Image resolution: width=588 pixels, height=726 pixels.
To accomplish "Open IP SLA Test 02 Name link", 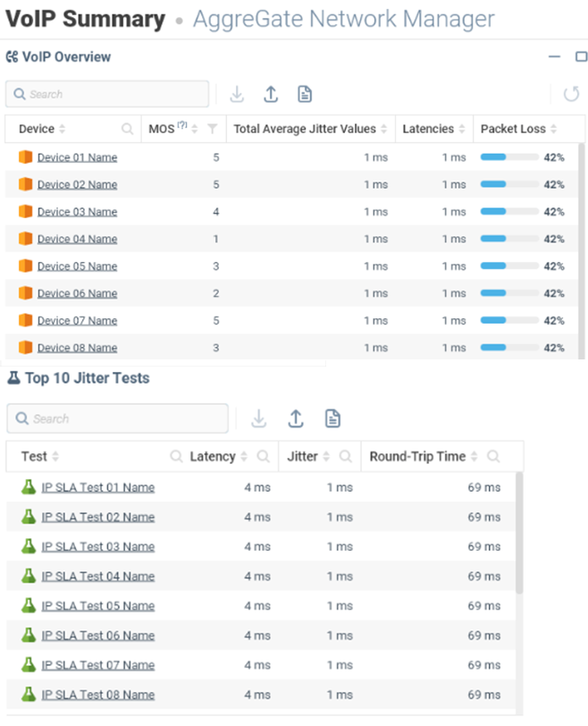I will pyautogui.click(x=98, y=517).
